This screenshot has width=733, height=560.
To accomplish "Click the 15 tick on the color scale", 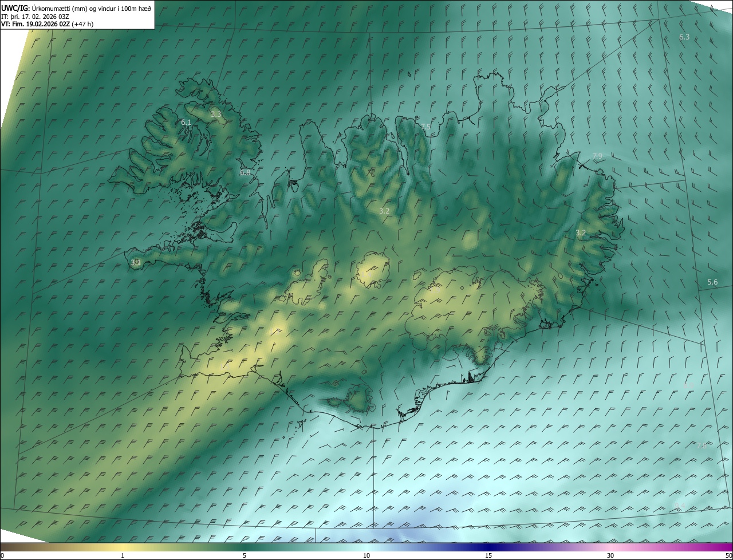I will (x=488, y=556).
